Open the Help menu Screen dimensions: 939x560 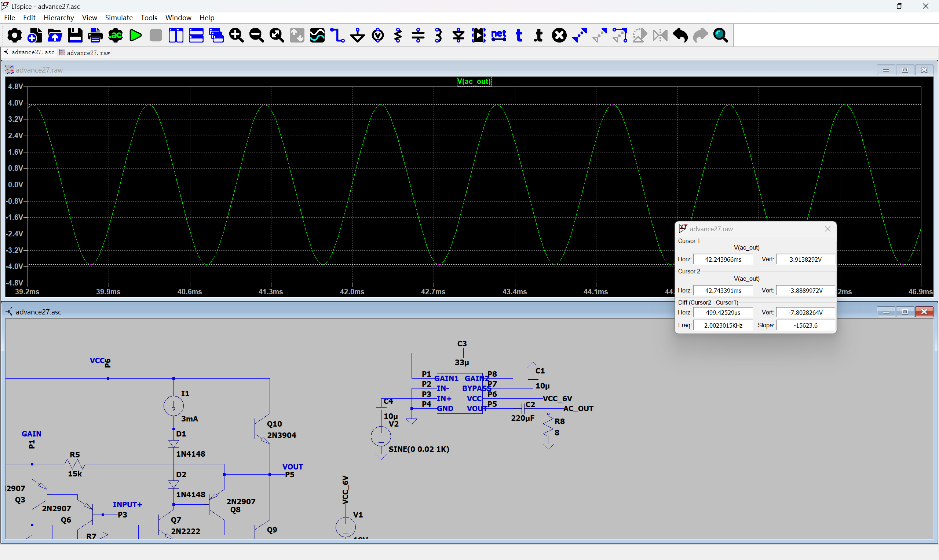207,18
